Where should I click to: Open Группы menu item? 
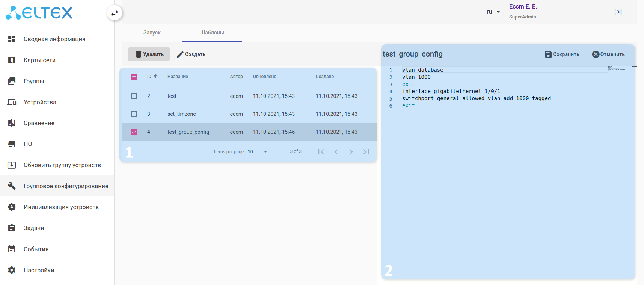pos(57,81)
